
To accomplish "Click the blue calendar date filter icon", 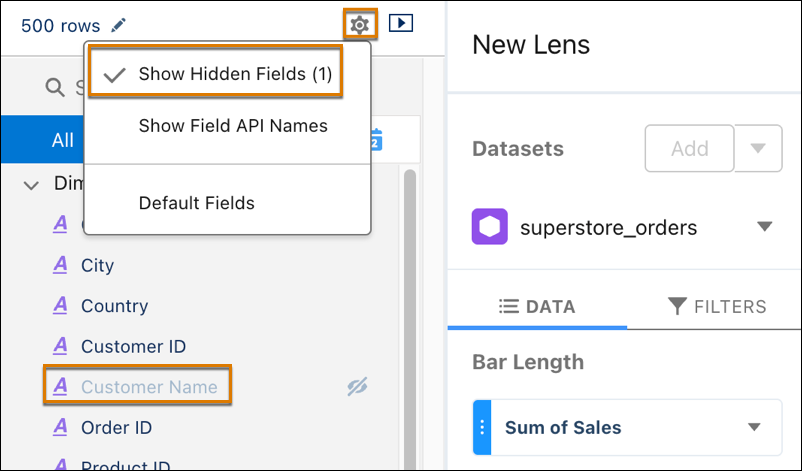I will point(376,140).
